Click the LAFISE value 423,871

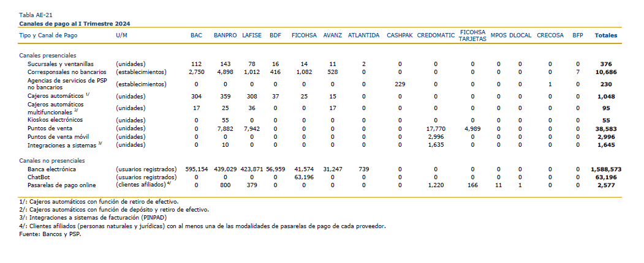pyautogui.click(x=252, y=169)
